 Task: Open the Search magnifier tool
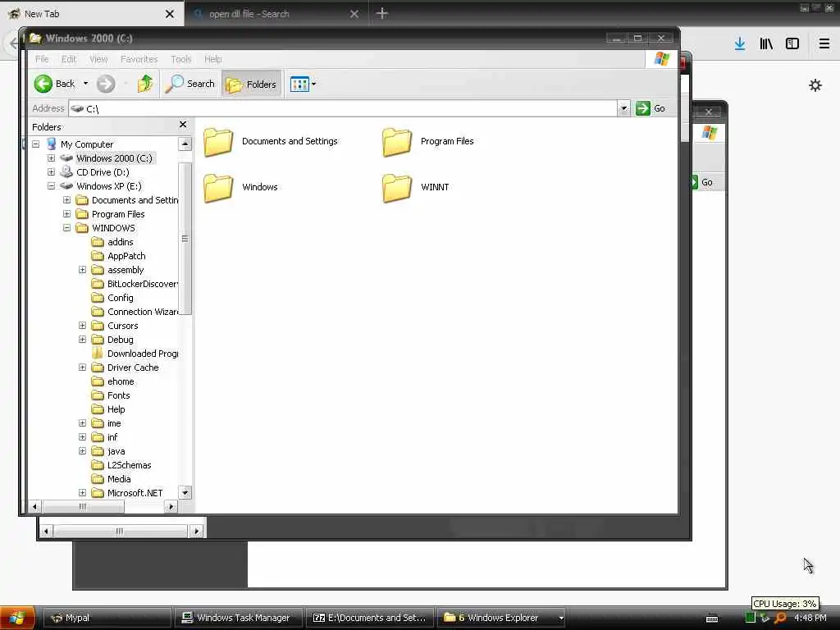189,84
